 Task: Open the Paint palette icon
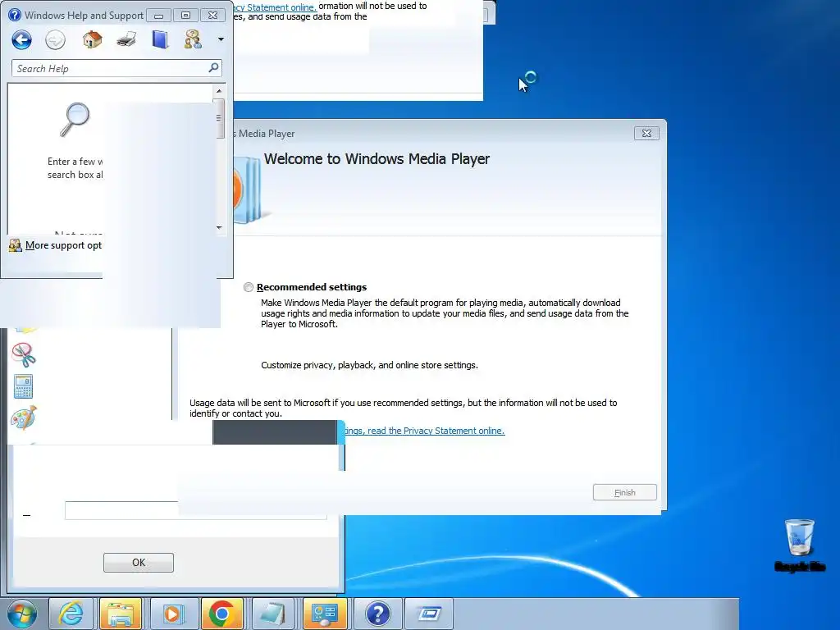click(24, 418)
